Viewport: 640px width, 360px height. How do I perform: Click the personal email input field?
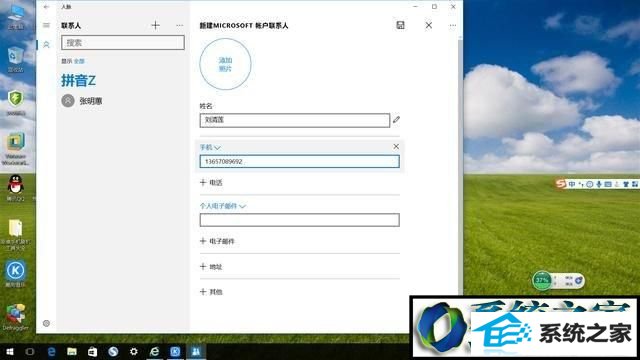click(x=300, y=220)
